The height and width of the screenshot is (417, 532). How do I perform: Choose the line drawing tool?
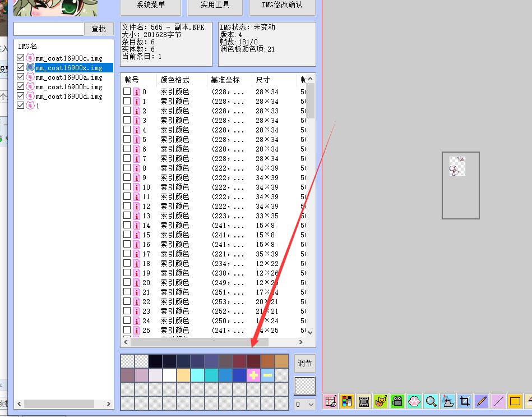click(x=498, y=401)
